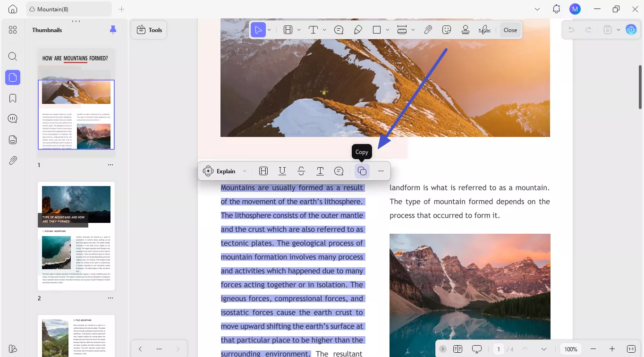Click the grid icon at top of left sidebar
The width and height of the screenshot is (644, 357).
[x=13, y=30]
